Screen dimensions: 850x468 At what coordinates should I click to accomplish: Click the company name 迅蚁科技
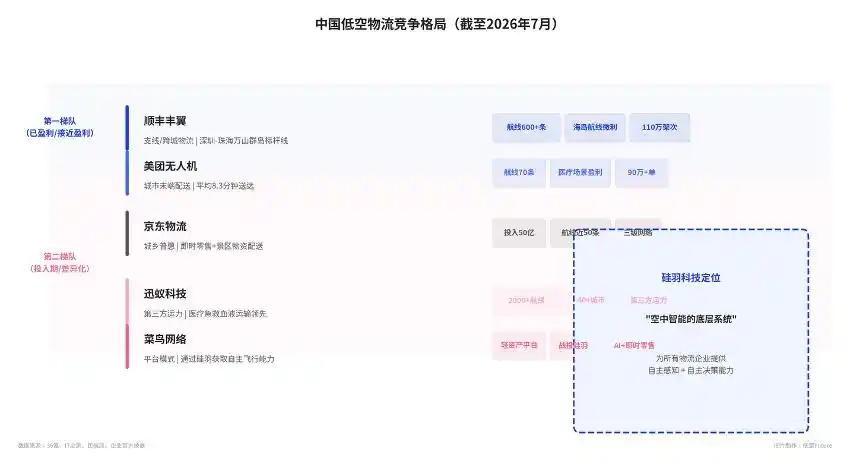coord(165,294)
